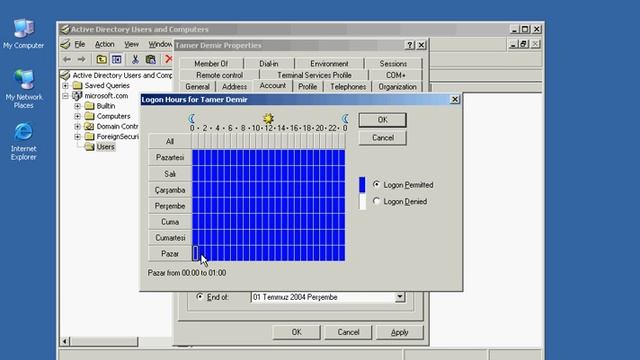Switch to the Organization tab
Screen dimensions: 640x360
click(x=397, y=87)
